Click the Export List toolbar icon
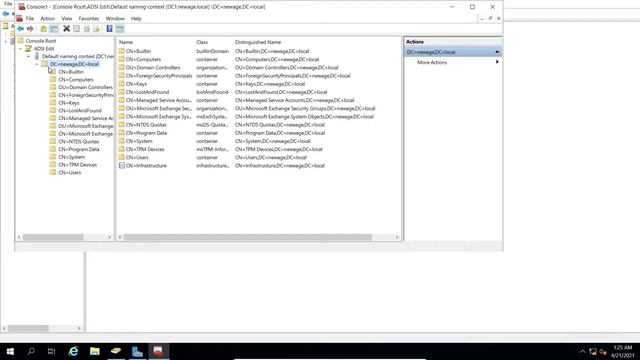The height and width of the screenshot is (360, 640). pos(96,29)
